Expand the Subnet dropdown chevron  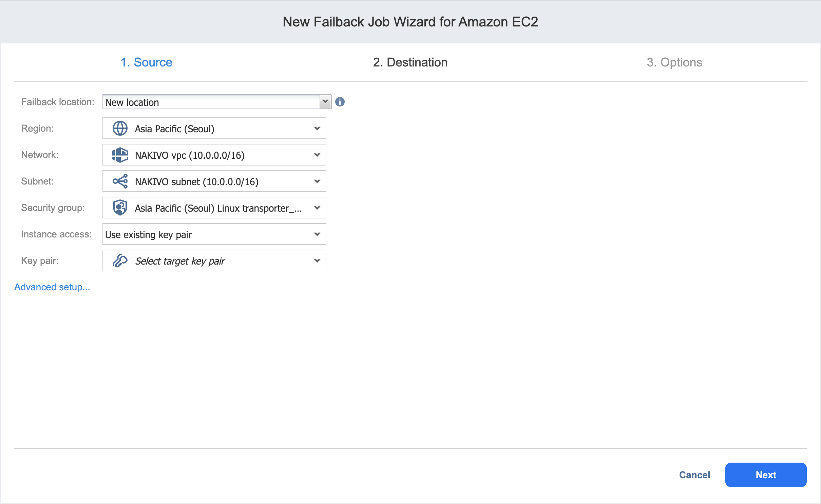[317, 181]
